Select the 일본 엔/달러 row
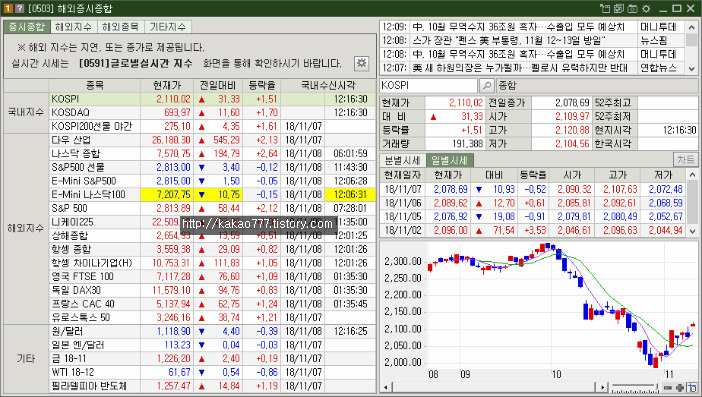 click(213, 345)
